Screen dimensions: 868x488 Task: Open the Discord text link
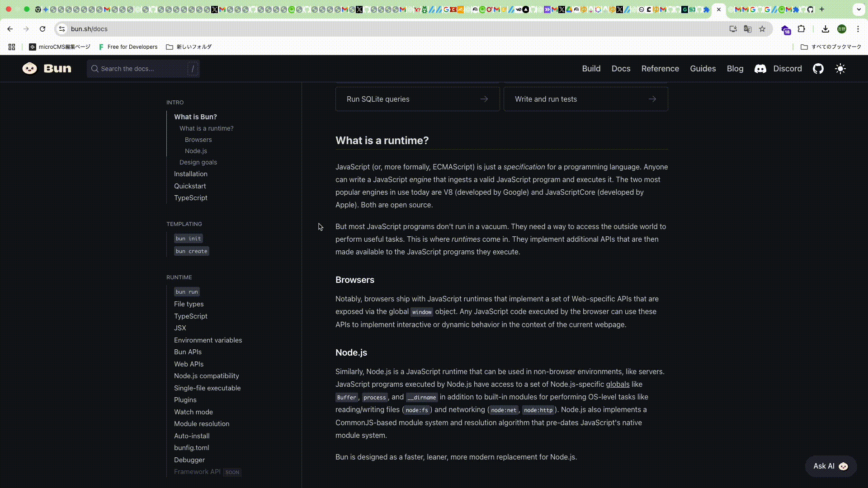[x=788, y=69]
